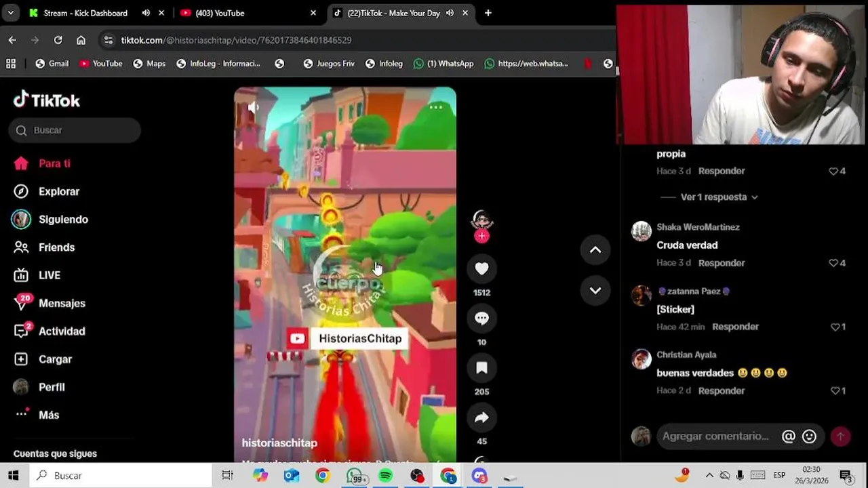Go back with the browser back arrow
Image resolution: width=868 pixels, height=488 pixels.
12,40
